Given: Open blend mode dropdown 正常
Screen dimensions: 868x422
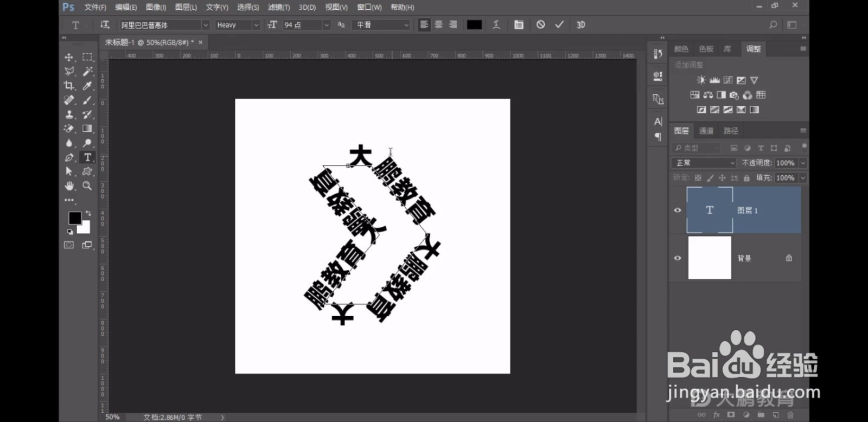Looking at the screenshot, I should click(x=704, y=163).
